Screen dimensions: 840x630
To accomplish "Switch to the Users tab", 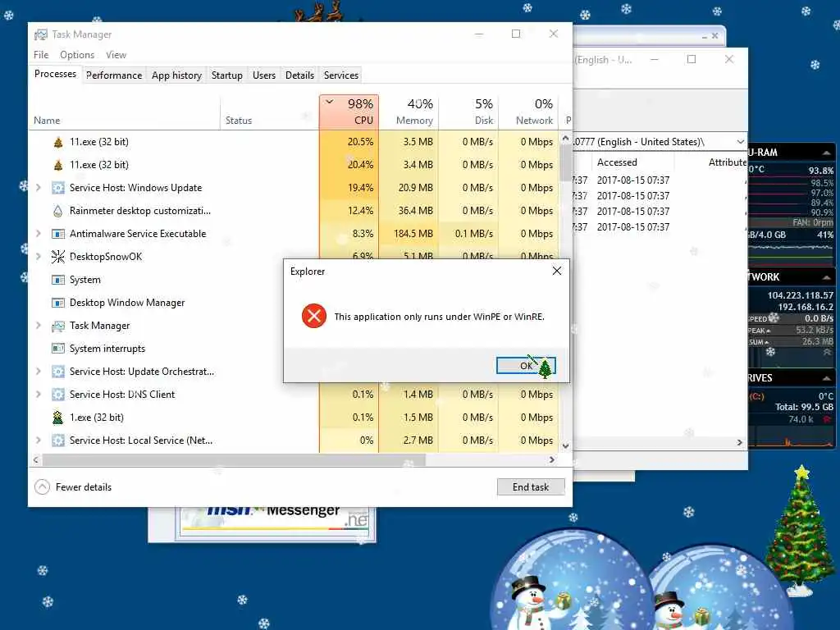I will (264, 75).
